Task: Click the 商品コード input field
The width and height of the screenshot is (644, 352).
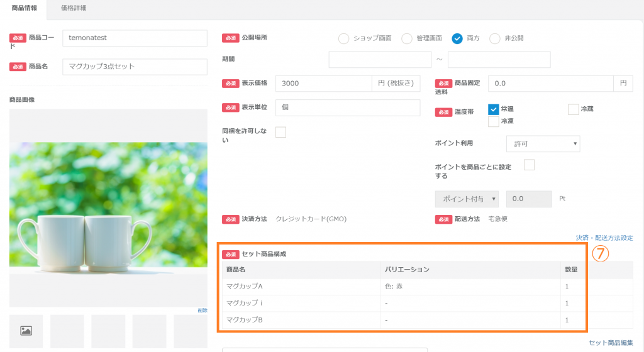Action: point(135,38)
